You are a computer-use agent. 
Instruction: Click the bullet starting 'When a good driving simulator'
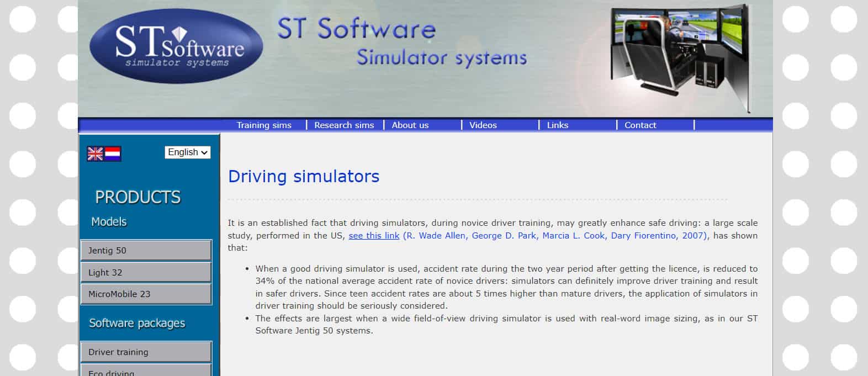pyautogui.click(x=506, y=287)
